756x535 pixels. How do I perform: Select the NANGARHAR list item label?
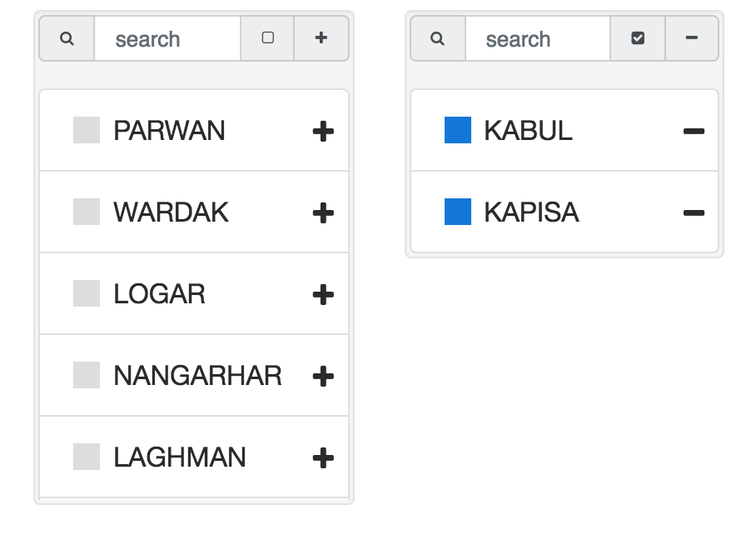pos(197,377)
